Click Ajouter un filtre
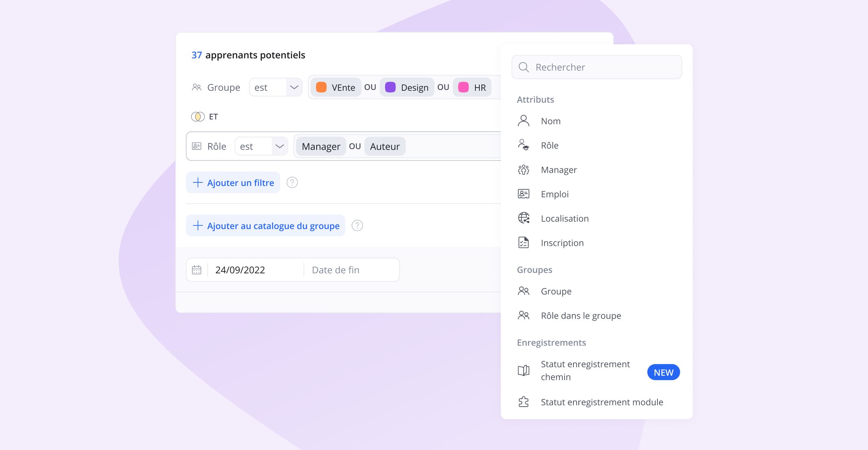Screen dimensions: 868x450 (233, 182)
